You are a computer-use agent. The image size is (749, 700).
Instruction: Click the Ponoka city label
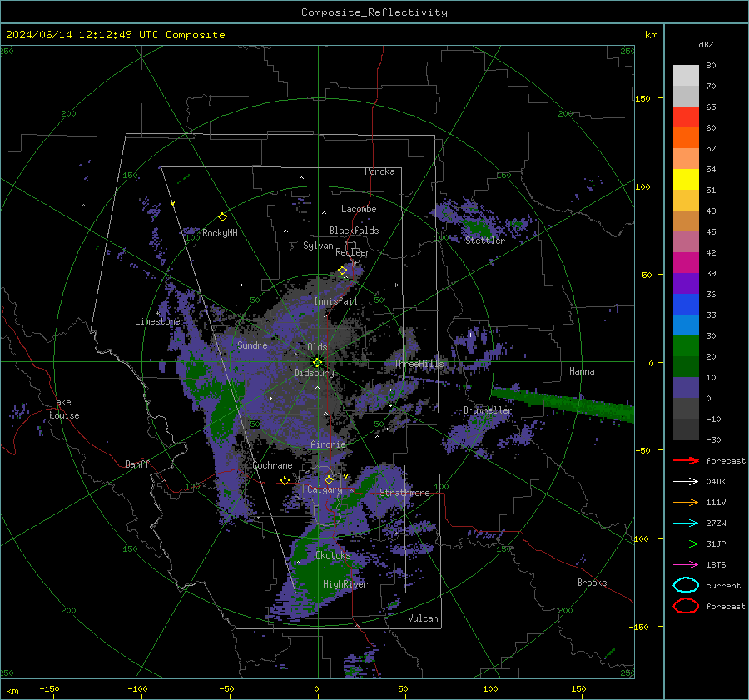click(379, 171)
